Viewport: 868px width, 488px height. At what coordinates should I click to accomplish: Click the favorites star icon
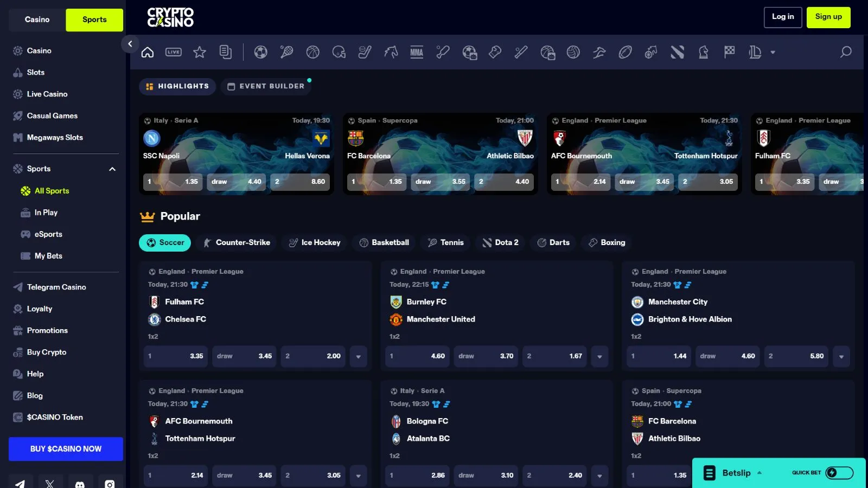pos(200,52)
